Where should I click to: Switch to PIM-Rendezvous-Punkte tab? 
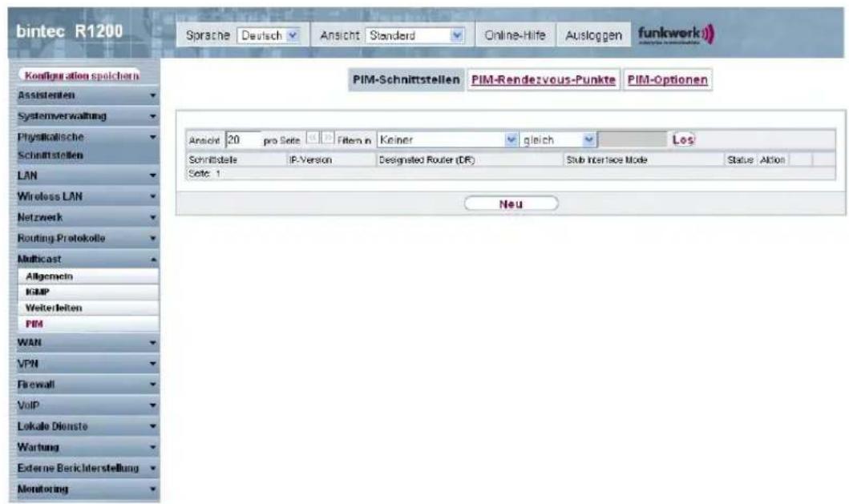(x=543, y=79)
